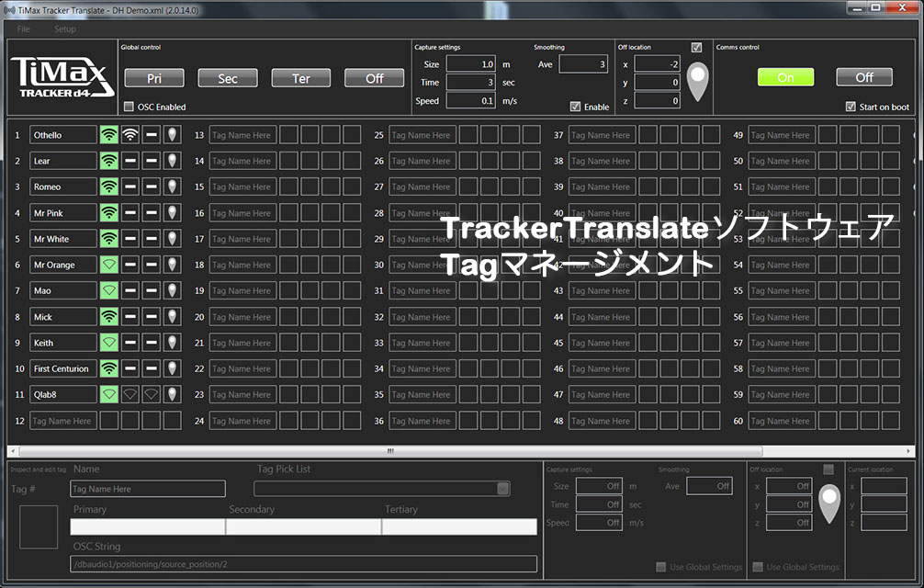The image size is (924, 588).
Task: Click the global Off location pin icon
Action: tap(698, 81)
